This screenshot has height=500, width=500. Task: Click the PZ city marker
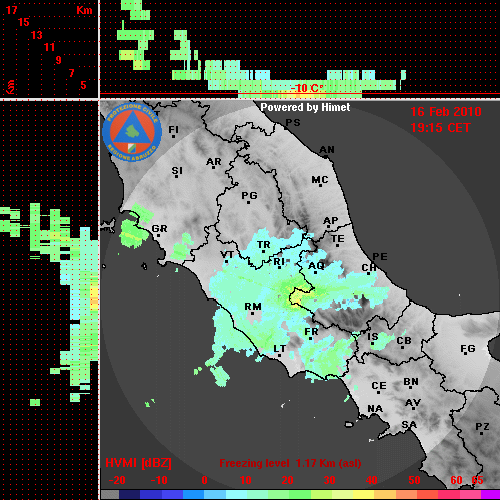click(x=482, y=433)
